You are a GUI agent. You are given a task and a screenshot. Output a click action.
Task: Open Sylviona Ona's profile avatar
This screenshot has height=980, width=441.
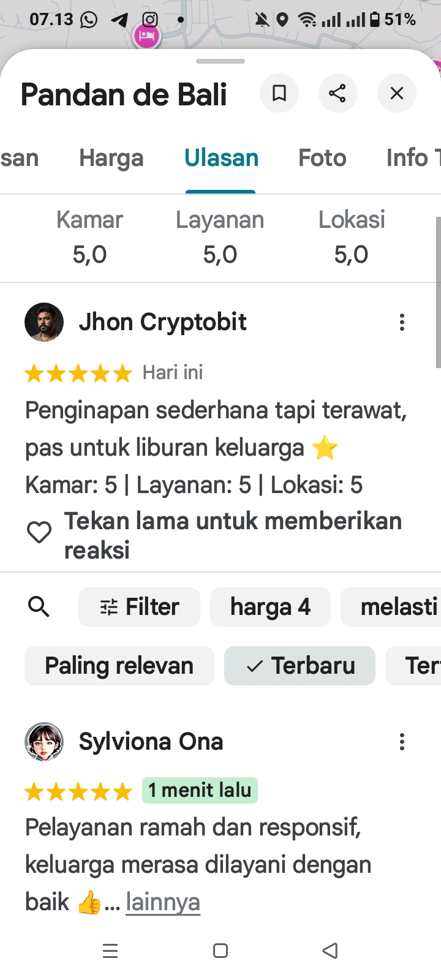click(x=44, y=742)
